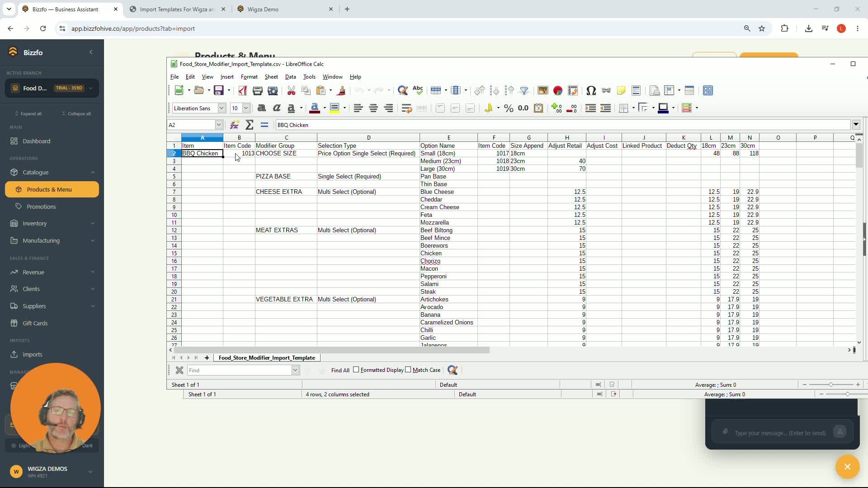Click Headers and Footers icon
The image size is (868, 488).
click(636, 91)
